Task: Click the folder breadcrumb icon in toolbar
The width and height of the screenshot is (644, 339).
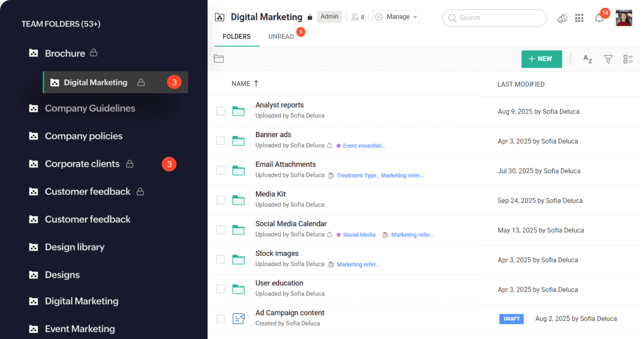Action: pos(219,59)
